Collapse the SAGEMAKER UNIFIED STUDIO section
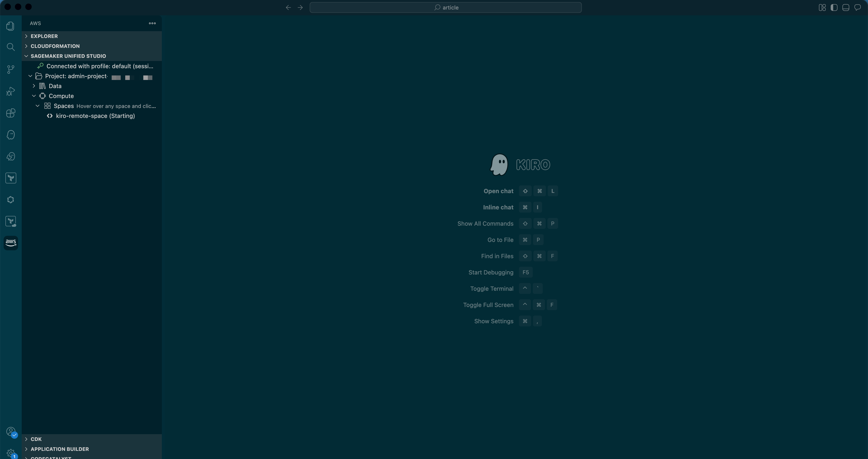The image size is (868, 459). point(92,56)
